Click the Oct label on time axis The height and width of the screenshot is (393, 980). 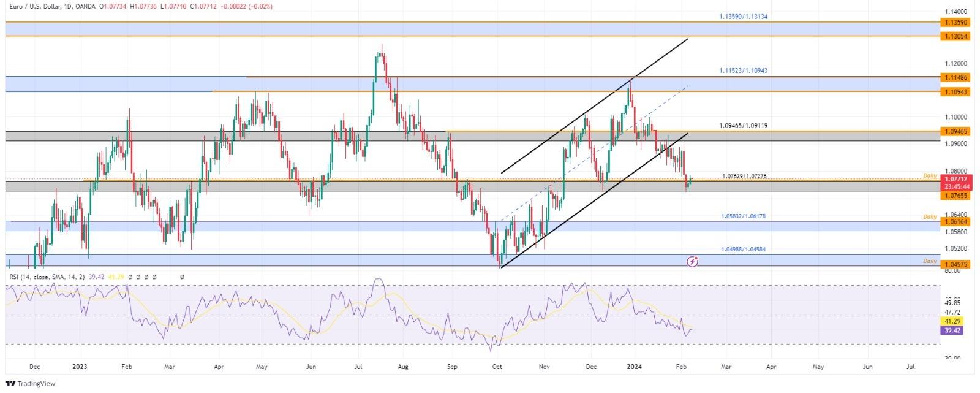(497, 367)
